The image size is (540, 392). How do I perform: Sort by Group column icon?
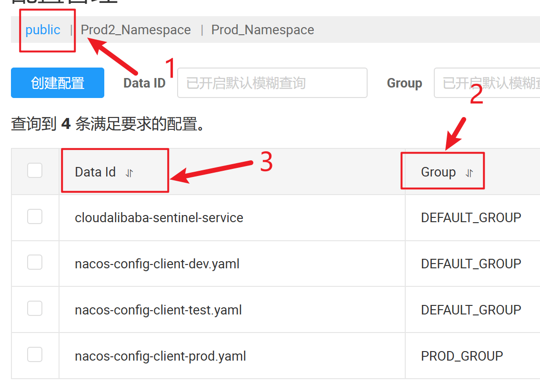pos(469,173)
